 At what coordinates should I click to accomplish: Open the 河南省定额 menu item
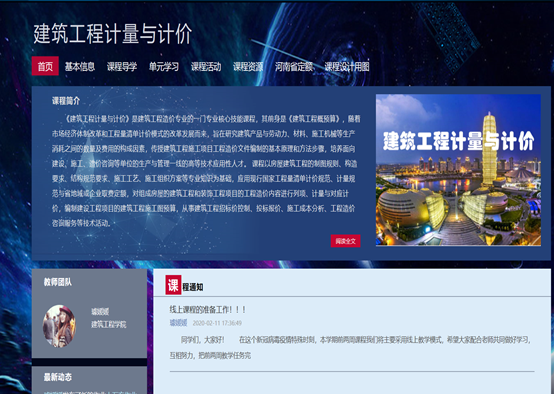coord(294,66)
